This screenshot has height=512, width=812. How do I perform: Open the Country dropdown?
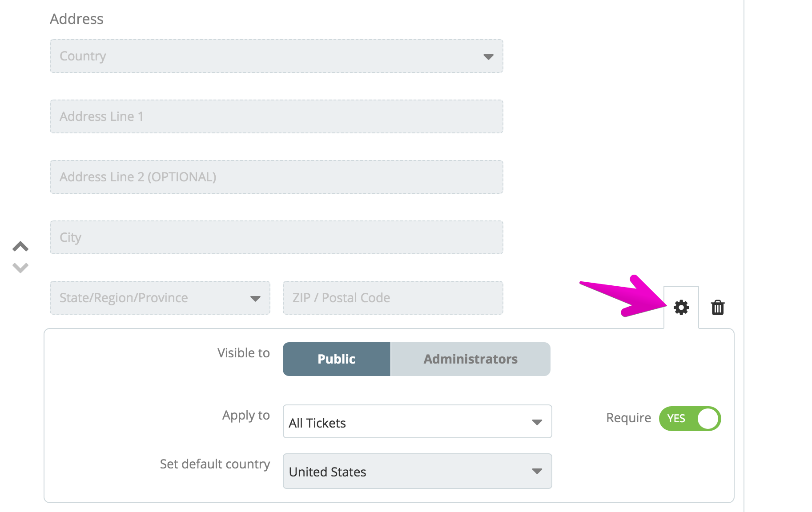(277, 56)
